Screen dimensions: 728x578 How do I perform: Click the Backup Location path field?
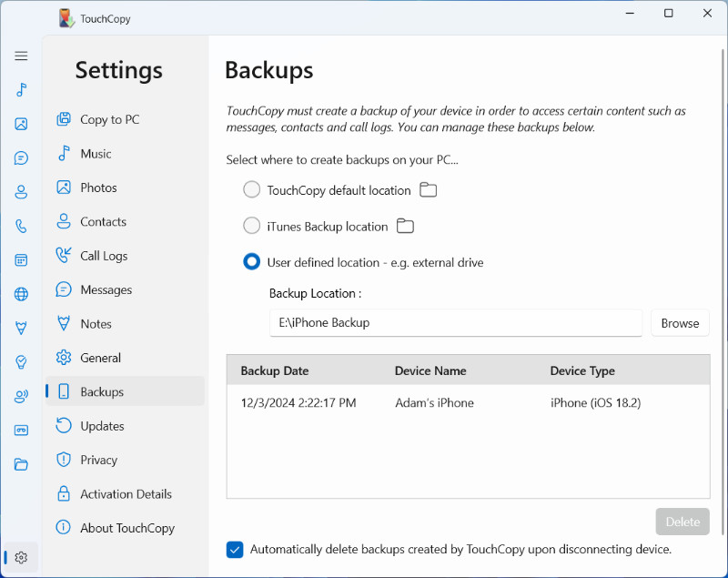tap(456, 322)
